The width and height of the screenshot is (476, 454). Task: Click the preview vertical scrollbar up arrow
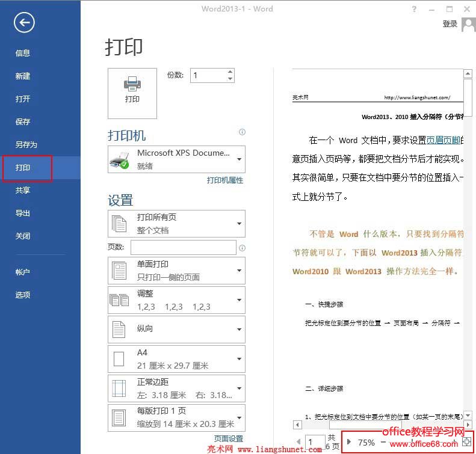(468, 73)
